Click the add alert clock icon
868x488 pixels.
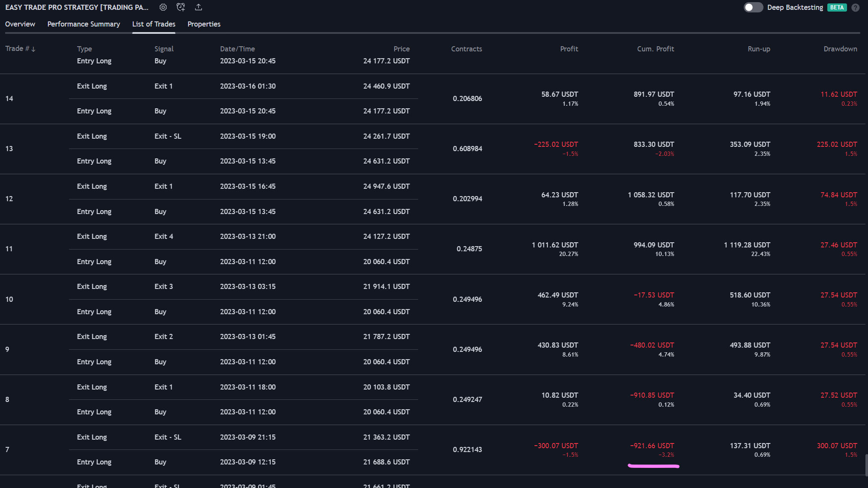(181, 7)
